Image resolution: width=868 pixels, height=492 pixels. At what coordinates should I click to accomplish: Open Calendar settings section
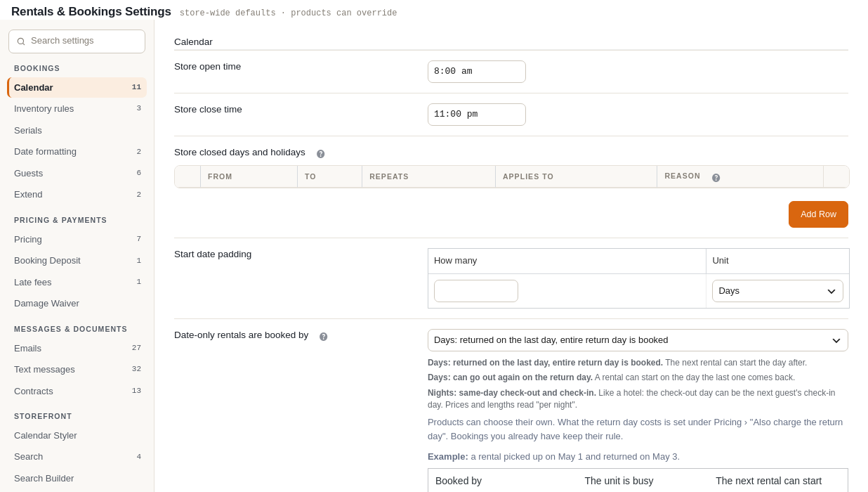[77, 87]
